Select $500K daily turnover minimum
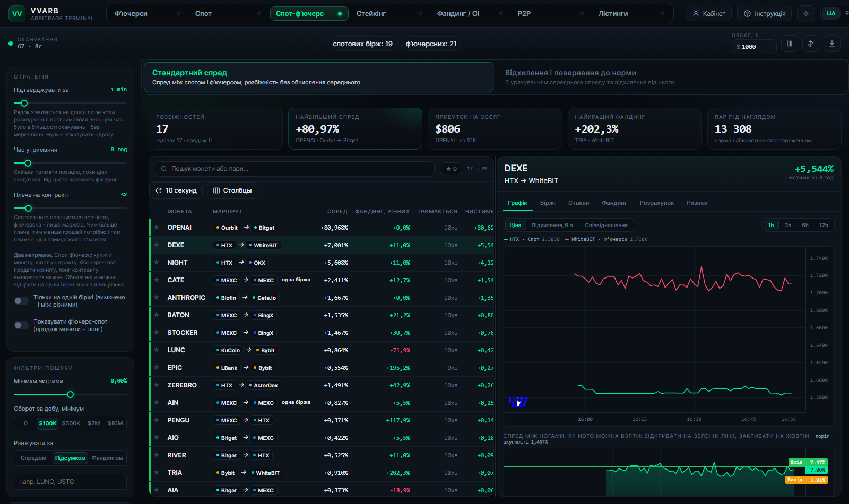 (71, 423)
